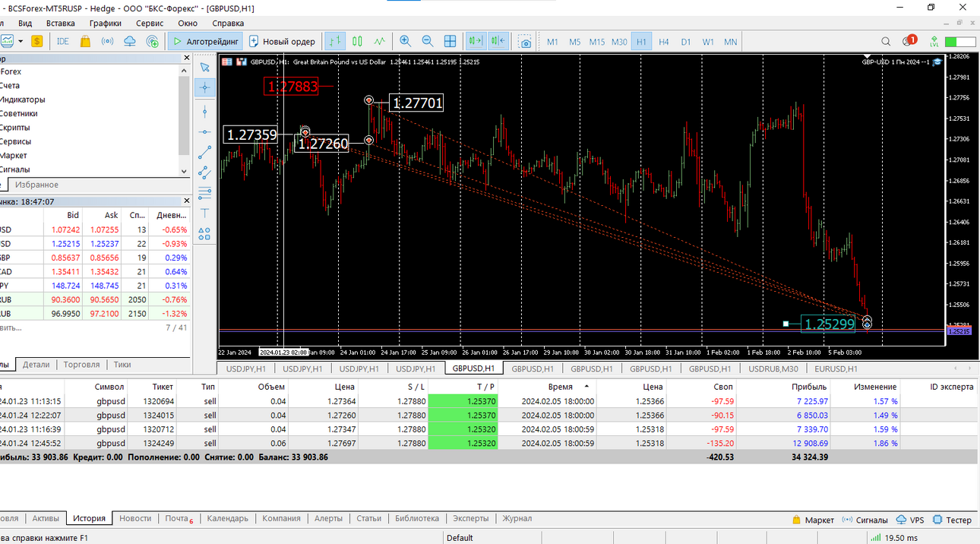980x544 pixels.
Task: Click the add-subscription icon with green plus
Action: tap(153, 41)
